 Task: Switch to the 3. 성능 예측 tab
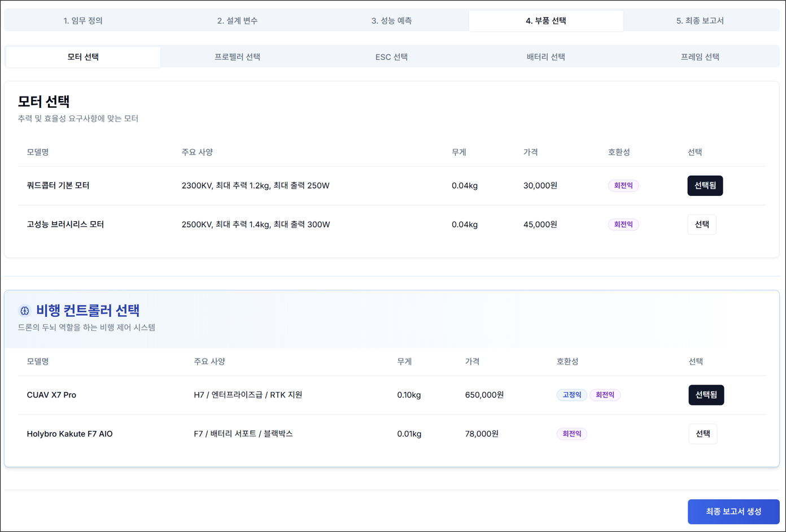[391, 21]
